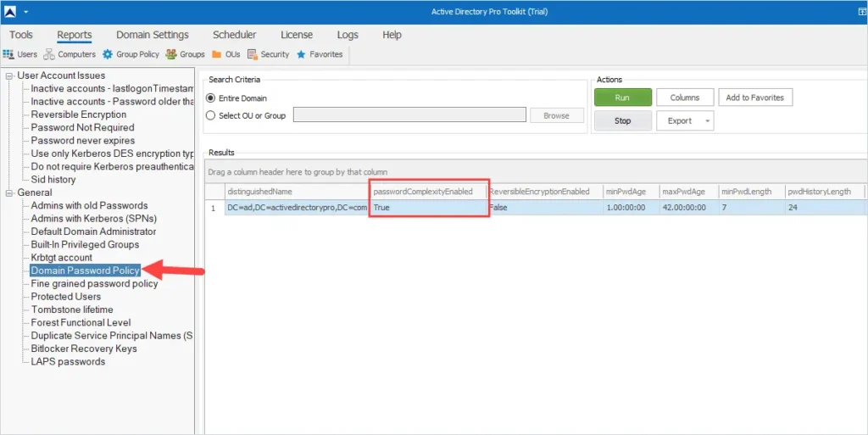Collapse the General tree node

click(x=9, y=193)
